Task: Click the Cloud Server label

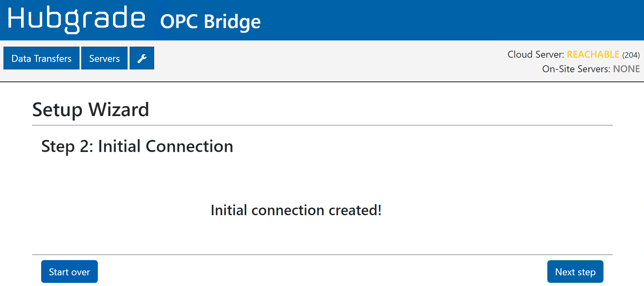Action: (535, 55)
